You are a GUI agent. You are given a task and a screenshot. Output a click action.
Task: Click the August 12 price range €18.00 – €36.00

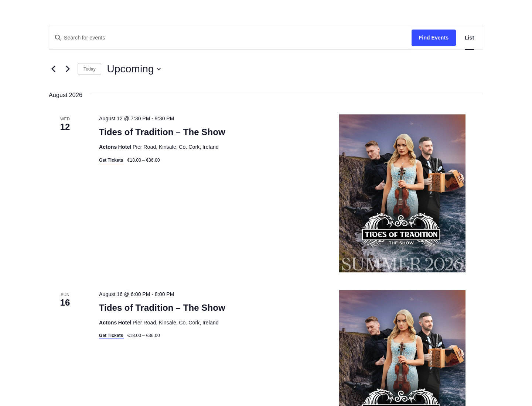144,160
